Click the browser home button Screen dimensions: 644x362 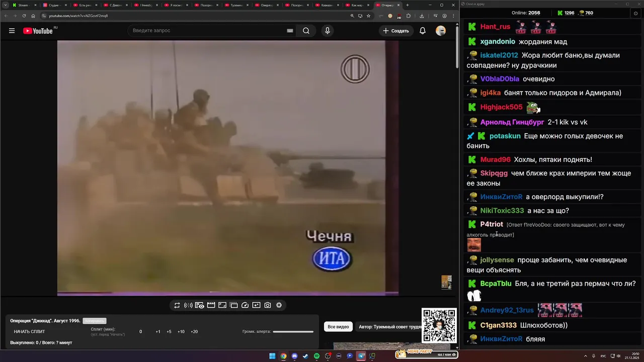33,16
